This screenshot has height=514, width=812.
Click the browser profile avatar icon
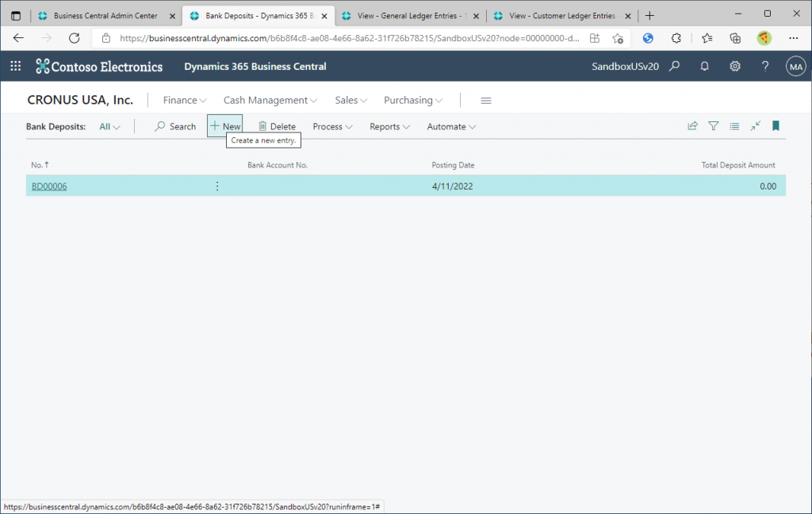tap(764, 38)
